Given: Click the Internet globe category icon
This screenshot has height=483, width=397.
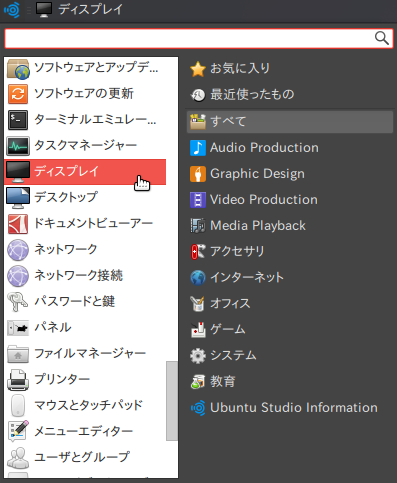Looking at the screenshot, I should click(x=198, y=278).
